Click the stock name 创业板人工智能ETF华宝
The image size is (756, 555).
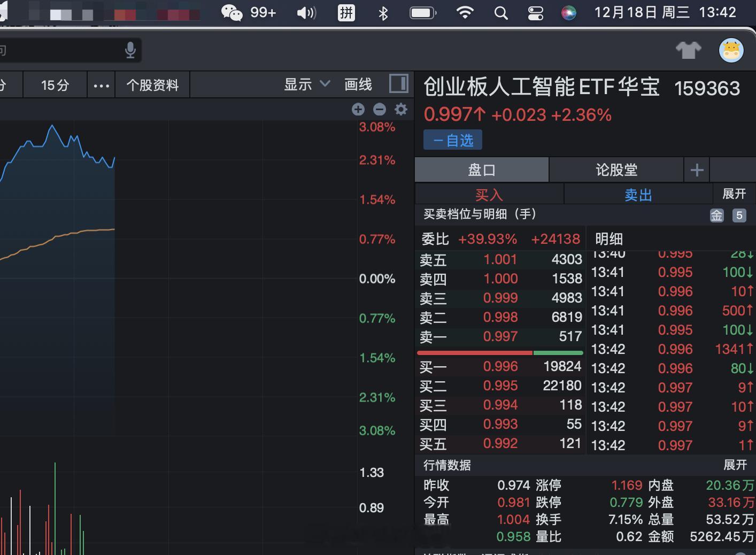(542, 87)
